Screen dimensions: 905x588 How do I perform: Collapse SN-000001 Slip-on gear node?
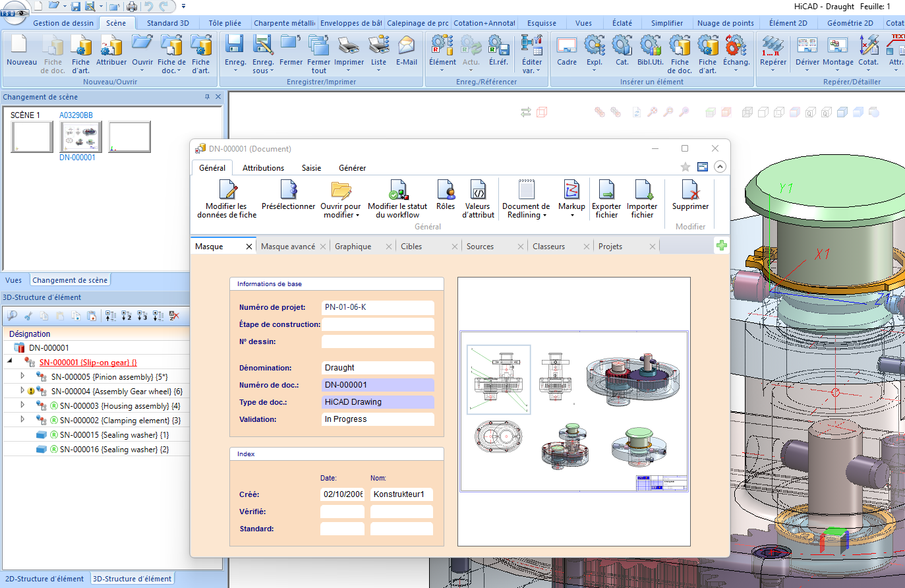pyautogui.click(x=10, y=361)
